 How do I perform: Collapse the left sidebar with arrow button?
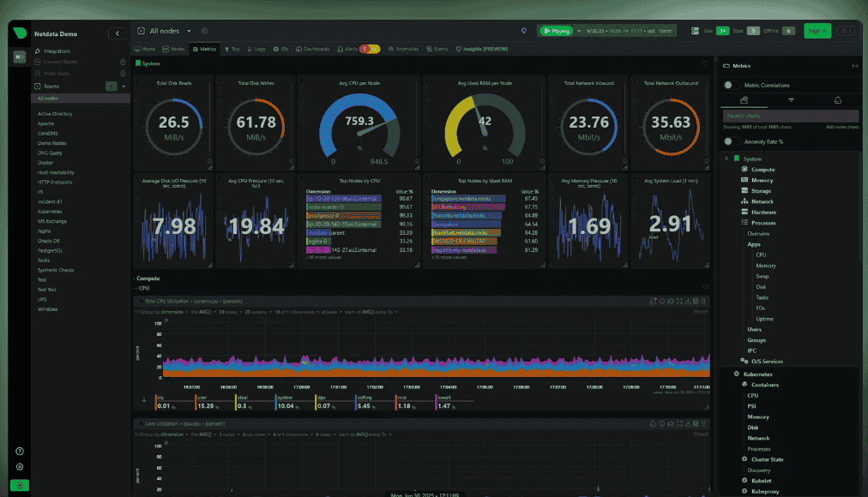tap(118, 33)
